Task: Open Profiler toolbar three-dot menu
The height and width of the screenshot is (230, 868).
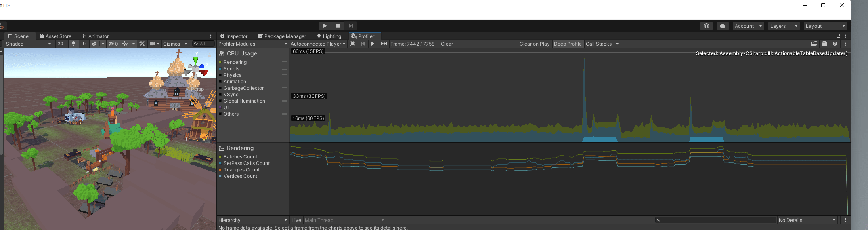Action: (x=845, y=44)
